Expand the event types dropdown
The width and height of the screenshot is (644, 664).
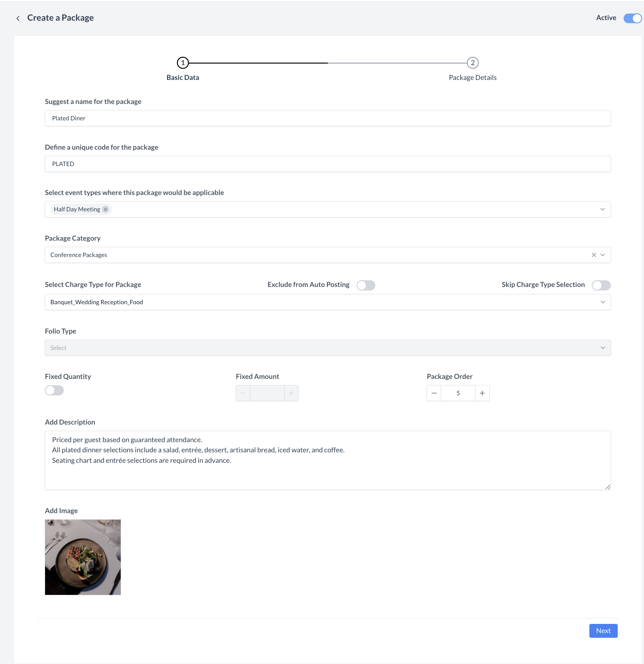click(602, 210)
